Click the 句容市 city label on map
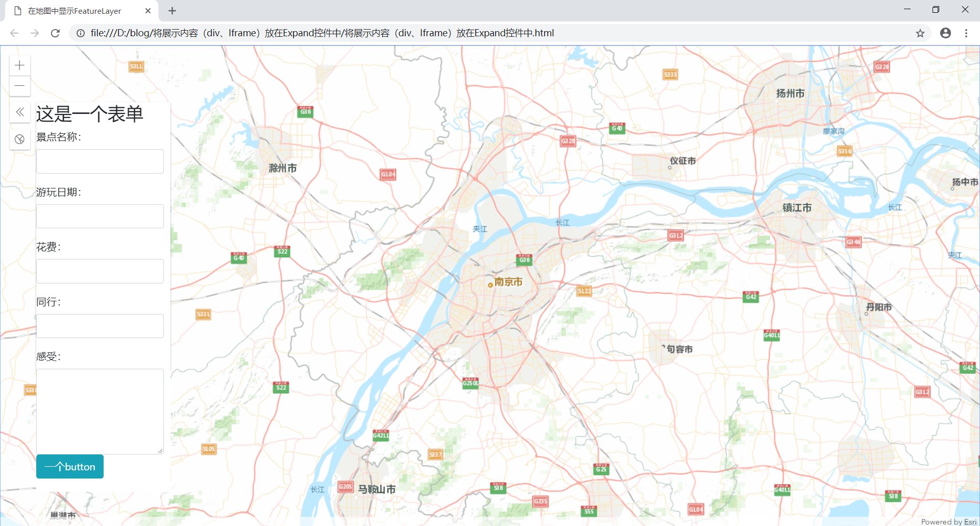Viewport: 980px width, 526px height. click(x=679, y=349)
